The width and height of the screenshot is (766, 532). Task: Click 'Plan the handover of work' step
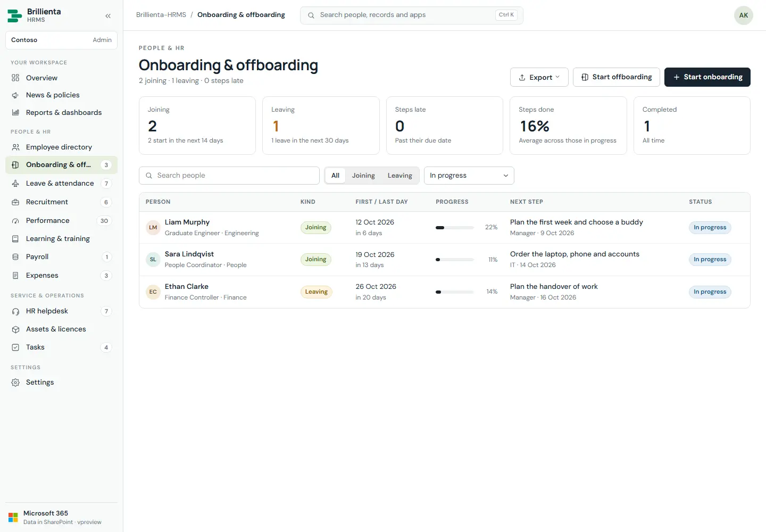pos(554,287)
